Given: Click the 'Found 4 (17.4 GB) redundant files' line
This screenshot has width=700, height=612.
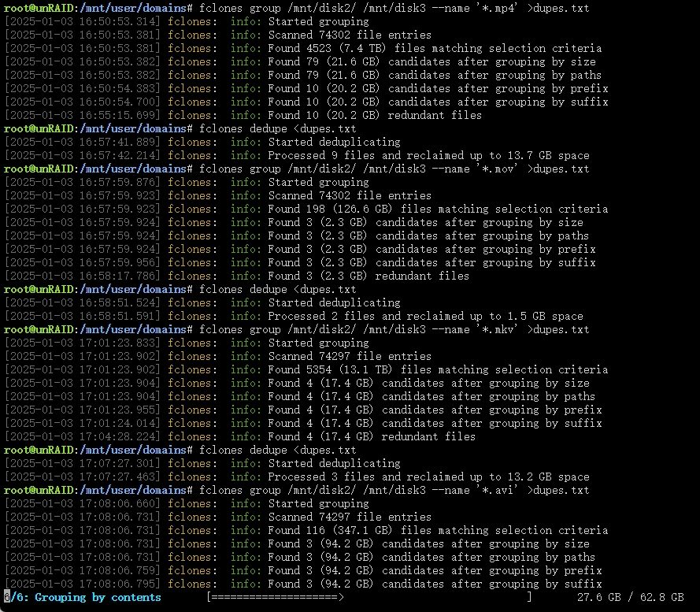Looking at the screenshot, I should 240,437.
